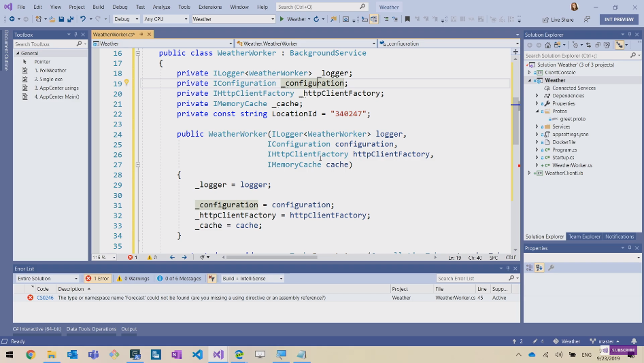Open the Debug configuration dropdown
The image size is (644, 363).
[x=126, y=19]
